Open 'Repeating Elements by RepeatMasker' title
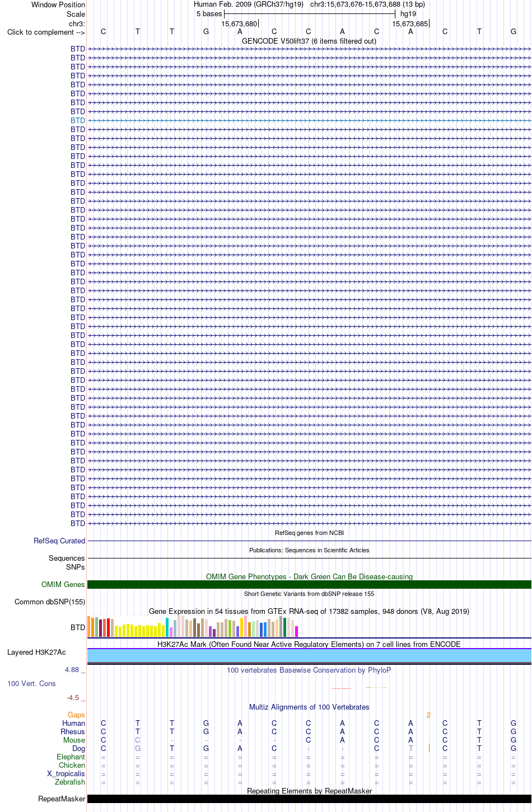The width and height of the screenshot is (532, 812). point(309,791)
